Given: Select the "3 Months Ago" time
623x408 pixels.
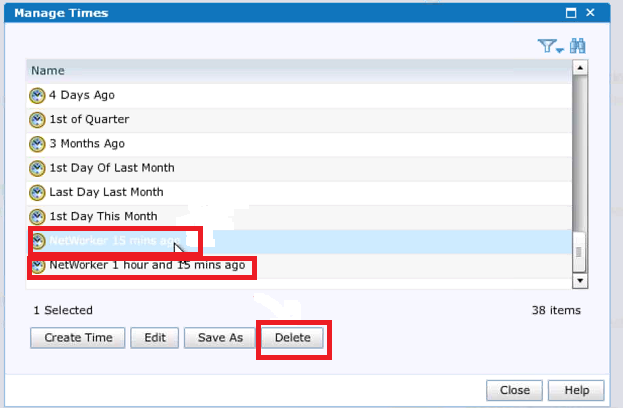Looking at the screenshot, I should [x=299, y=144].
